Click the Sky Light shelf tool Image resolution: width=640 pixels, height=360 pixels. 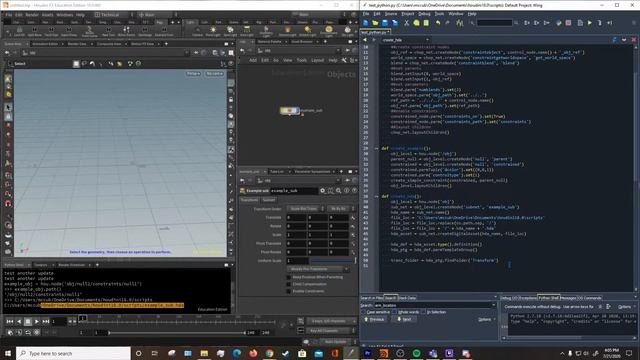(x=347, y=31)
